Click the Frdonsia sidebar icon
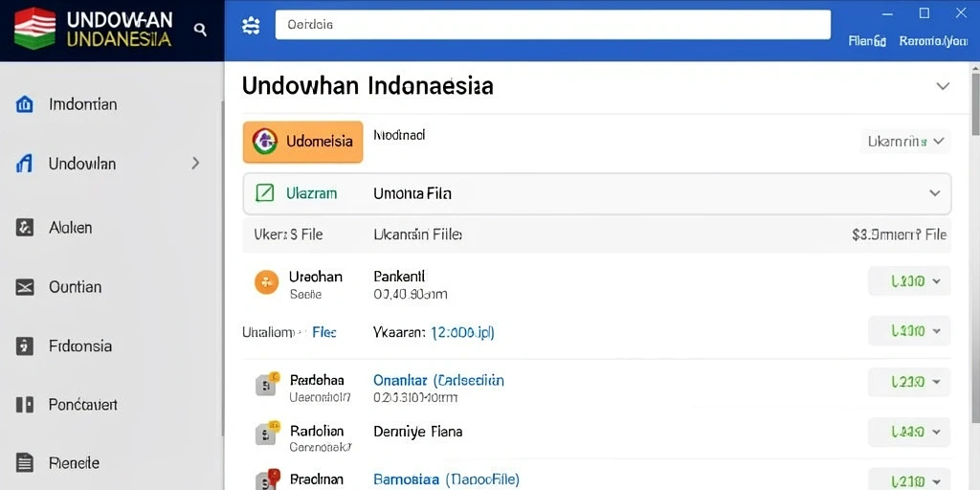Image resolution: width=980 pixels, height=490 pixels. point(24,346)
